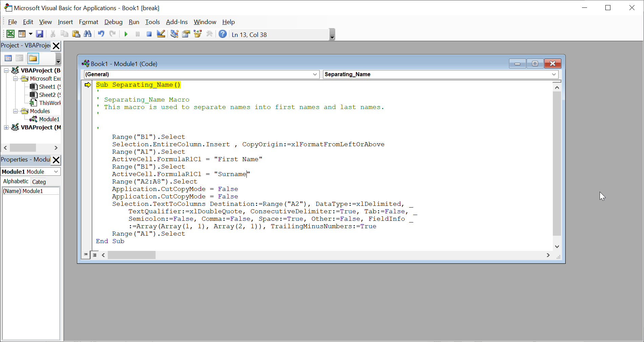
Task: Click the blue Help question mark icon
Action: [222, 34]
